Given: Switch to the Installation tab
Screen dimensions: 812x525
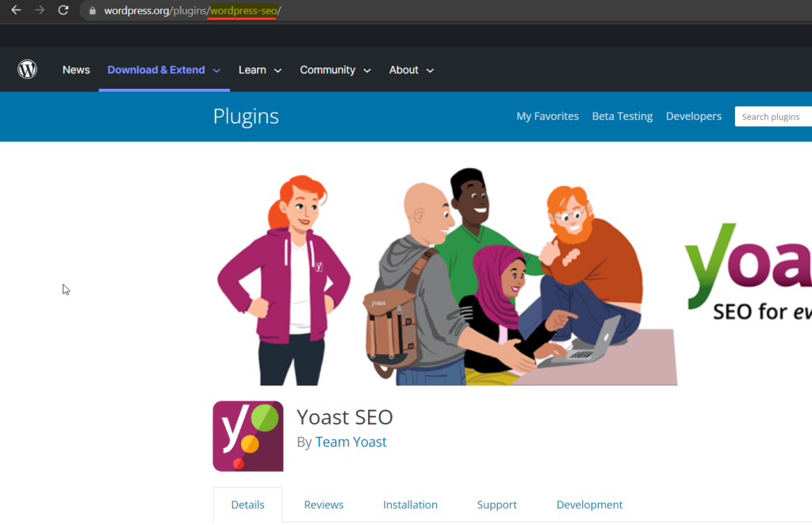Looking at the screenshot, I should coord(410,504).
